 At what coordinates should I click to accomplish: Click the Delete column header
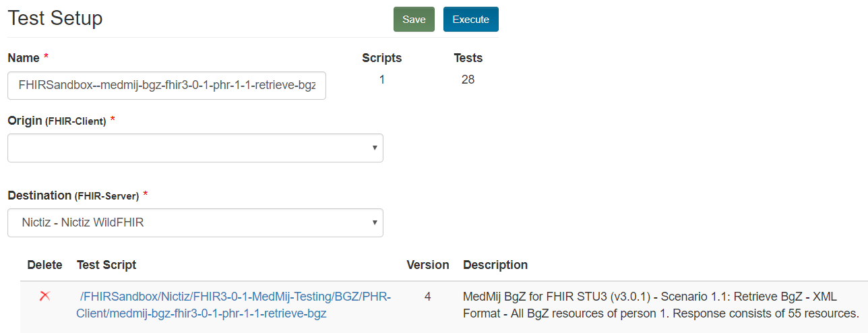pyautogui.click(x=44, y=265)
